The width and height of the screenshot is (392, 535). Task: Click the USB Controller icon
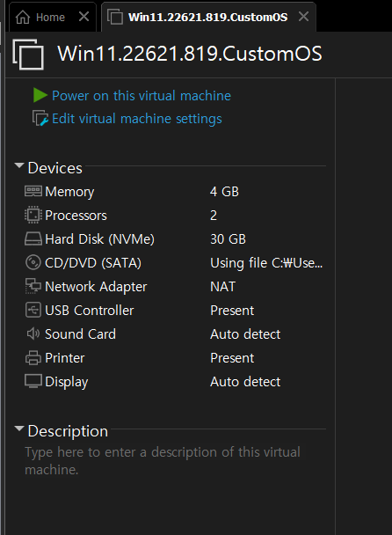coord(33,310)
